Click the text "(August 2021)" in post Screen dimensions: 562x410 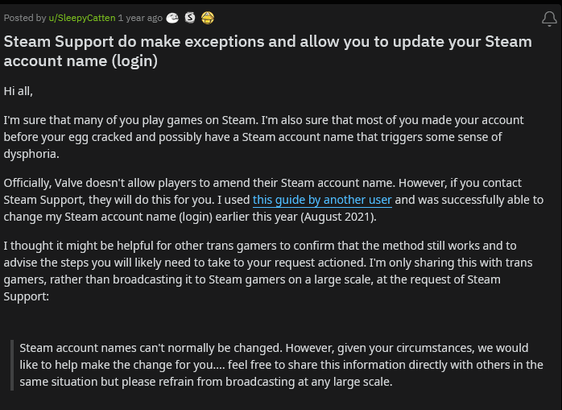[338, 217]
